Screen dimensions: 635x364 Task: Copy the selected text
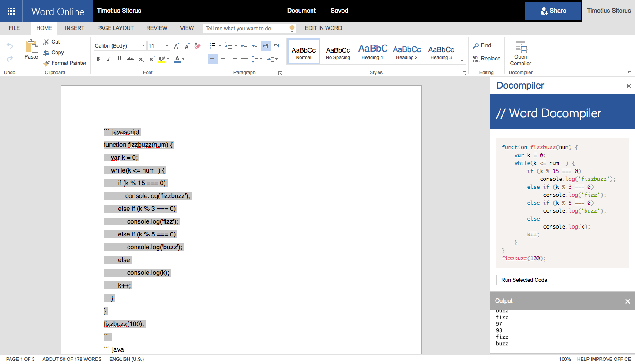[53, 53]
